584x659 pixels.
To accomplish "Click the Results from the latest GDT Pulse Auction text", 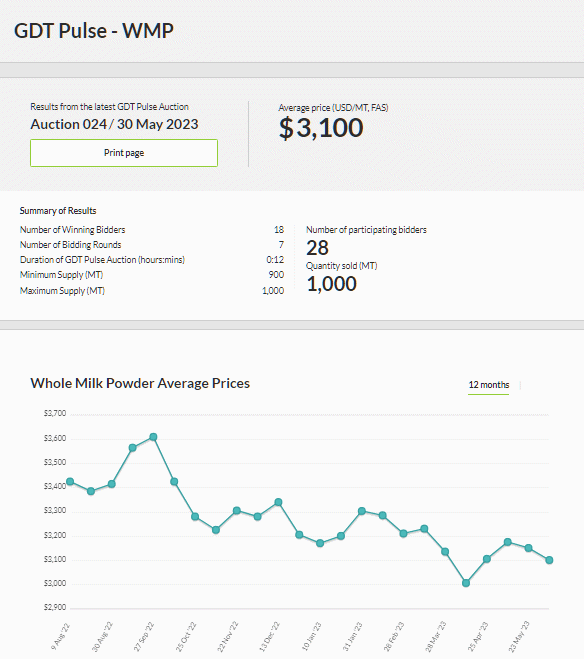I will tap(109, 107).
